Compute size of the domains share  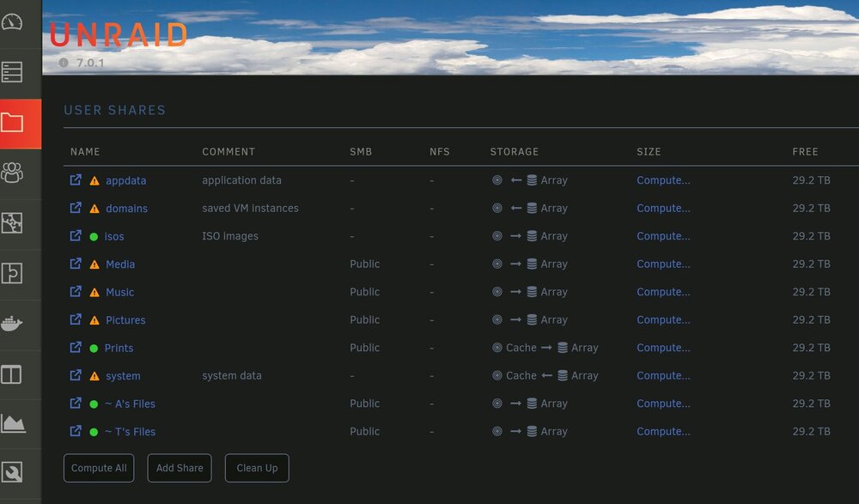pyautogui.click(x=663, y=208)
